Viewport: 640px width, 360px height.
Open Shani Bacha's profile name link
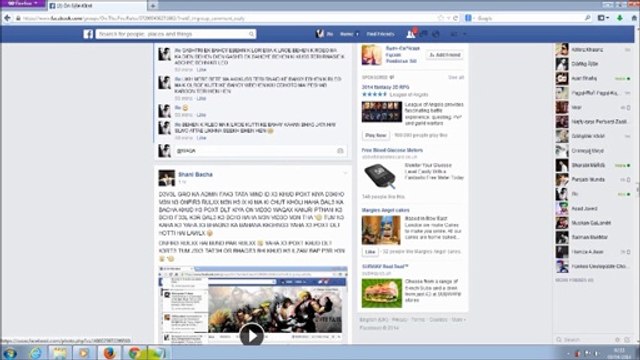click(x=195, y=174)
